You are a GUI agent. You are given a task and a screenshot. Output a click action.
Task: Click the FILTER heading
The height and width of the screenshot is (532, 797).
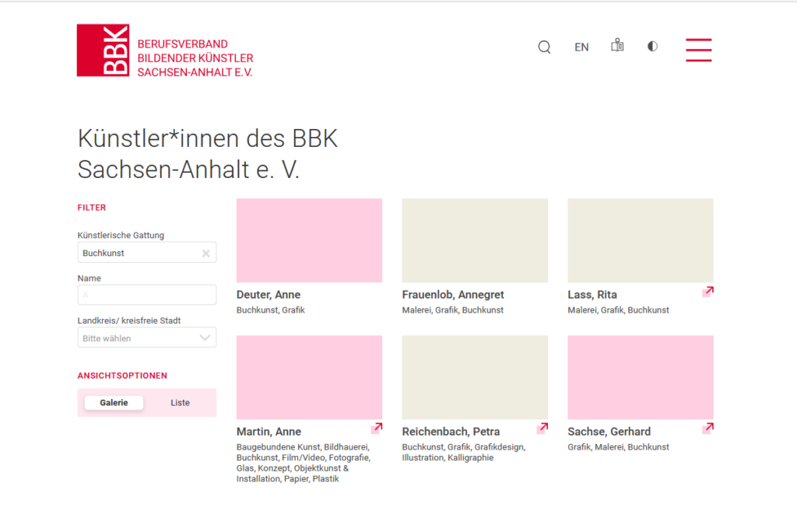[92, 208]
